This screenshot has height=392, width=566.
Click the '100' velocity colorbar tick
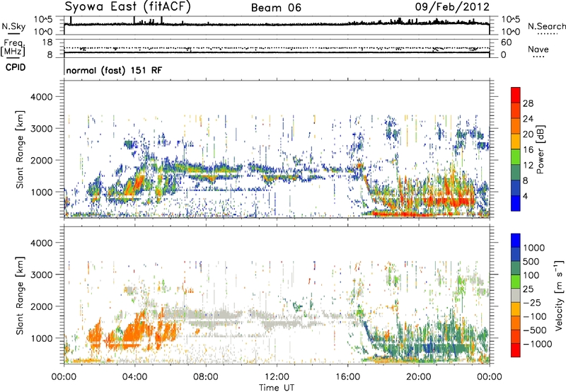(531, 275)
